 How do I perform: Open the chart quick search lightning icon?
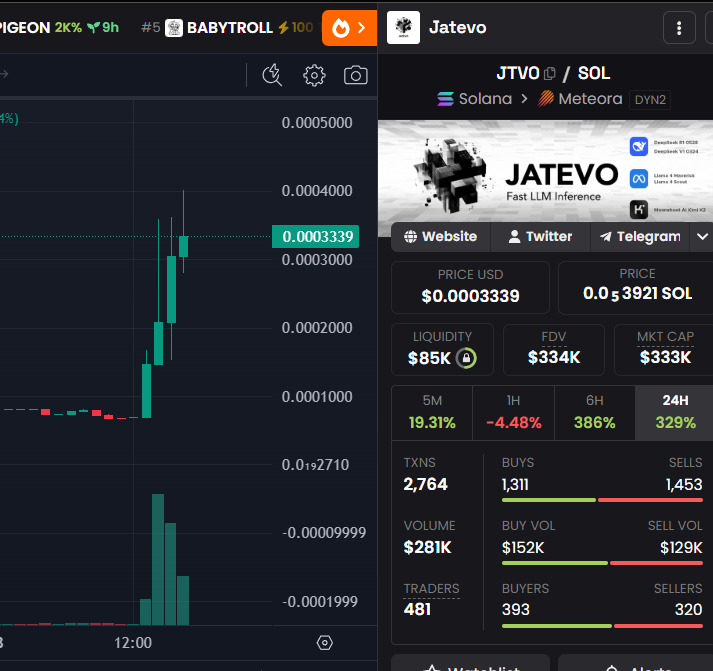272,75
